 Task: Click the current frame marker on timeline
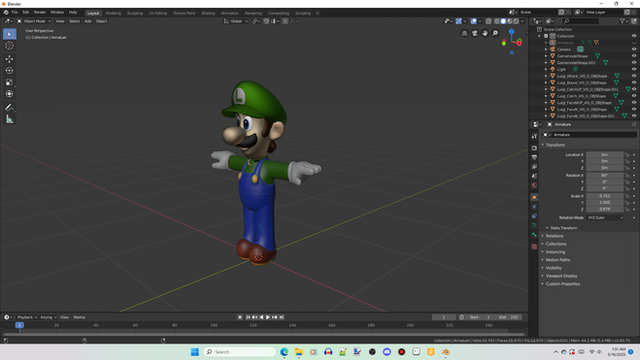point(19,325)
